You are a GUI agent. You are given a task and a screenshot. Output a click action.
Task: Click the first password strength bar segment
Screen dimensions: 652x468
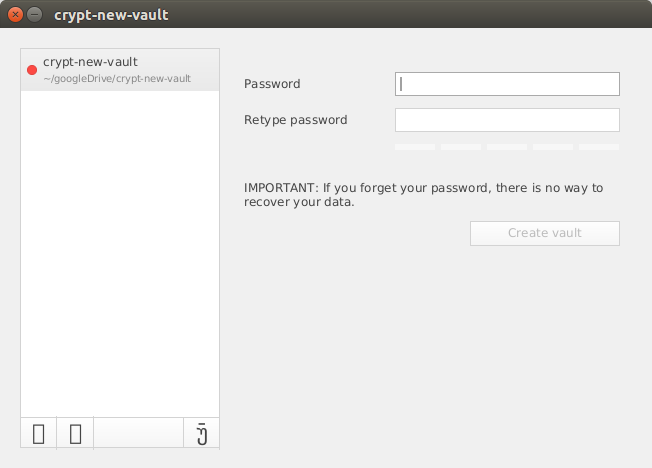[415, 147]
